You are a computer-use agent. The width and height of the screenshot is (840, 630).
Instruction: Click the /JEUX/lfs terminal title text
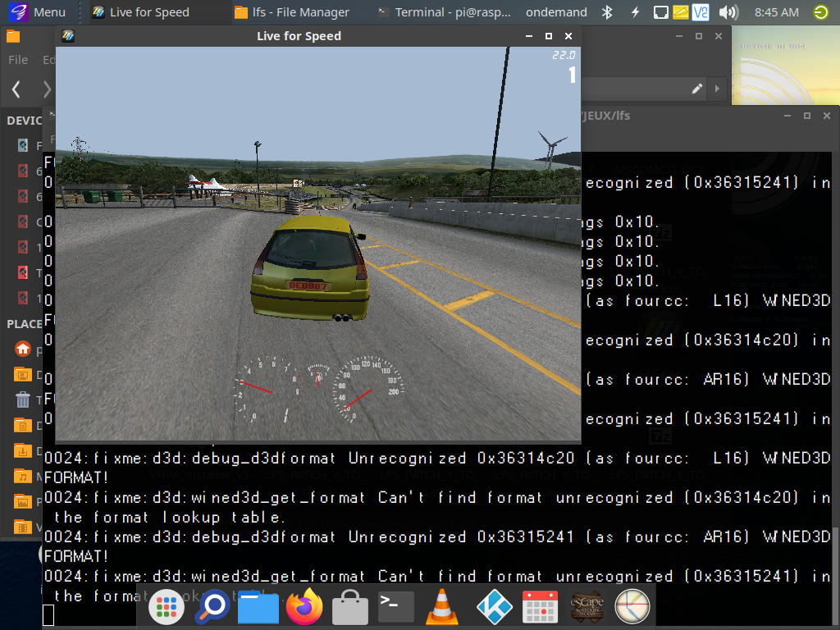point(605,115)
